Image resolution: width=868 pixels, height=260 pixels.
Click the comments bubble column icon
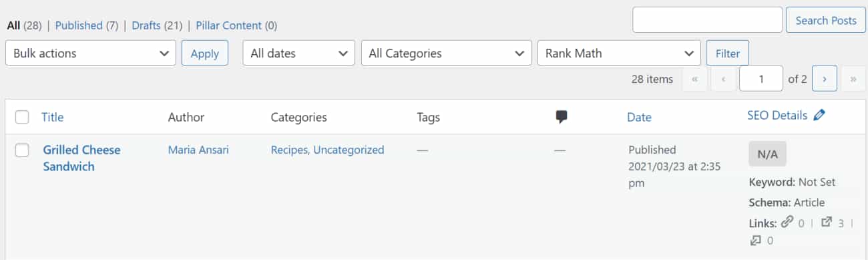562,117
